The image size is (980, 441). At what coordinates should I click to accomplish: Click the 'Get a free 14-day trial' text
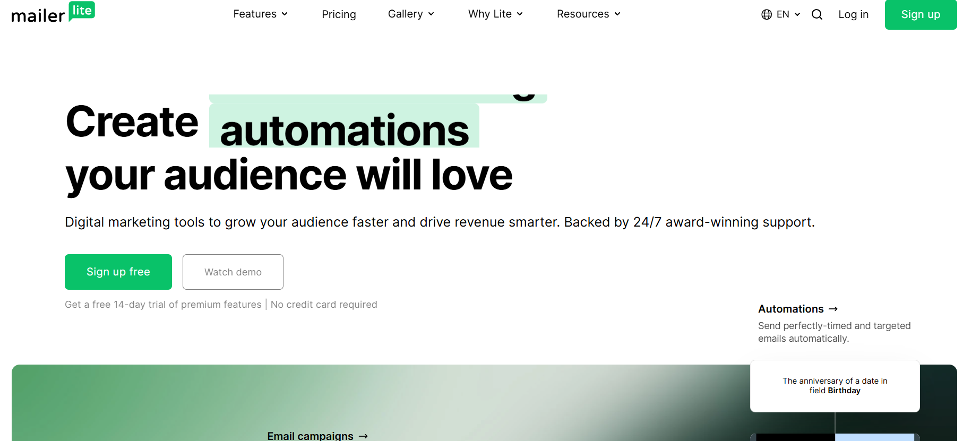click(163, 305)
